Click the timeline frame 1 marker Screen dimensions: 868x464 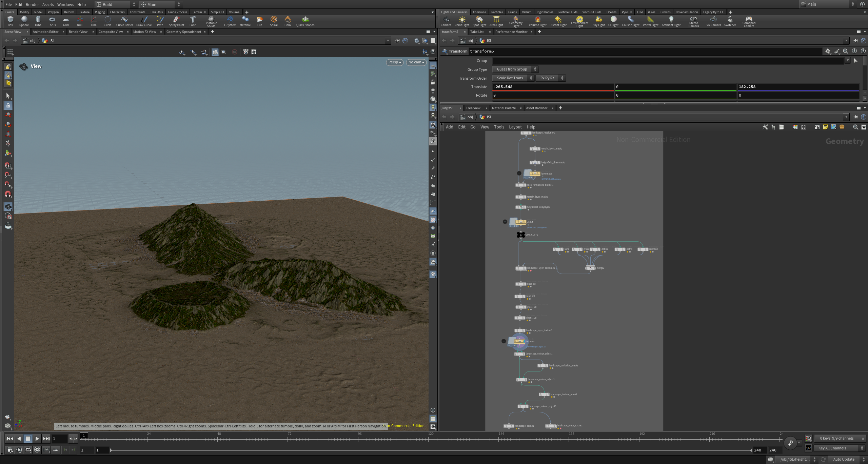(x=84, y=435)
